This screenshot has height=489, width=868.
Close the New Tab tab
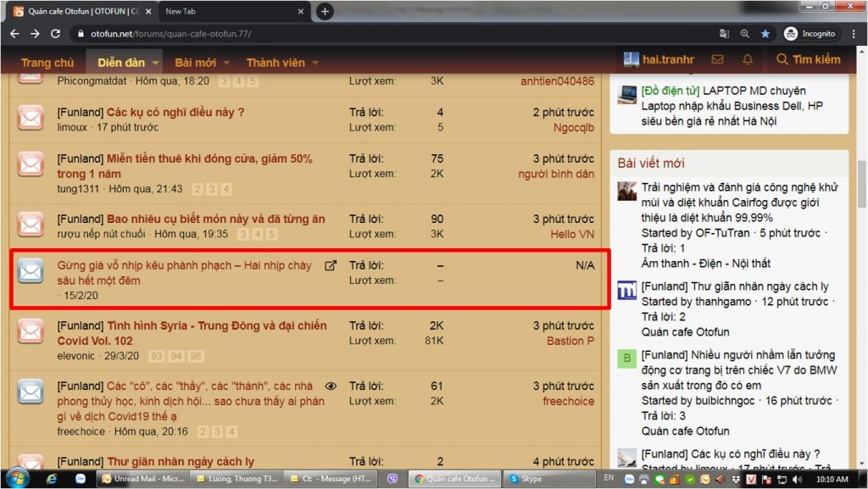[301, 11]
